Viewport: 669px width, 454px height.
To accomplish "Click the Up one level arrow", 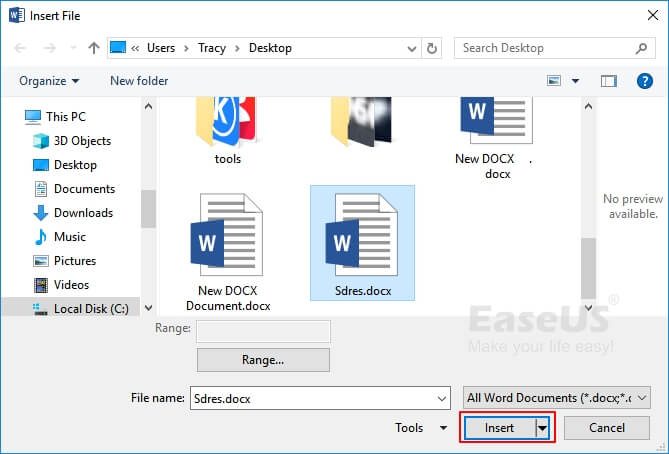I will 93,48.
